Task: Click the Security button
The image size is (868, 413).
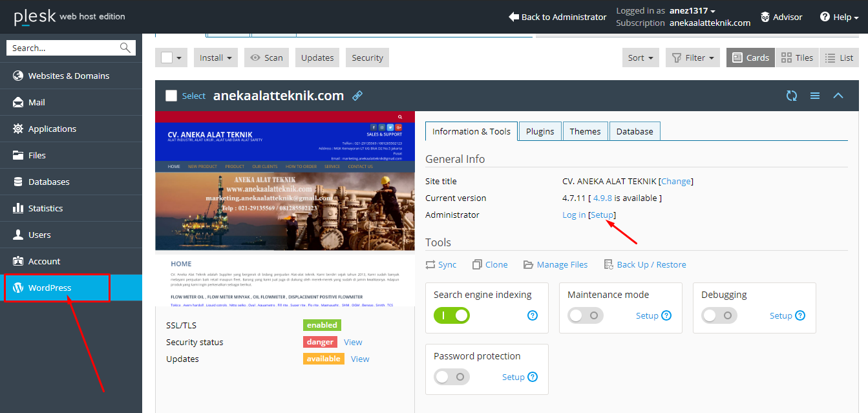Action: 367,58
